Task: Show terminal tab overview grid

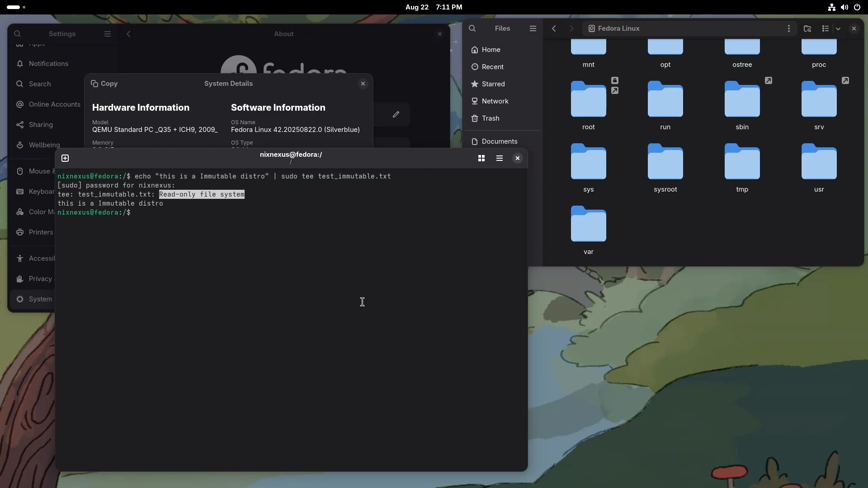Action: pos(481,158)
